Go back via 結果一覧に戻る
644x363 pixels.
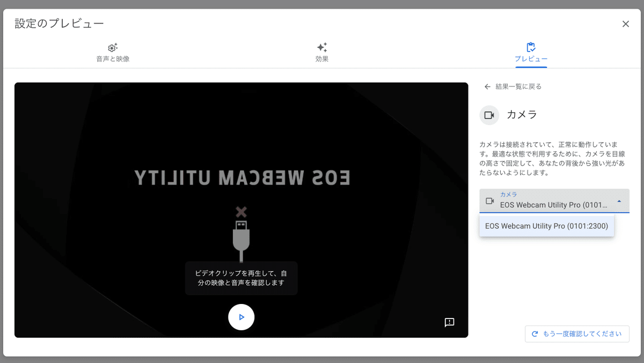513,86
